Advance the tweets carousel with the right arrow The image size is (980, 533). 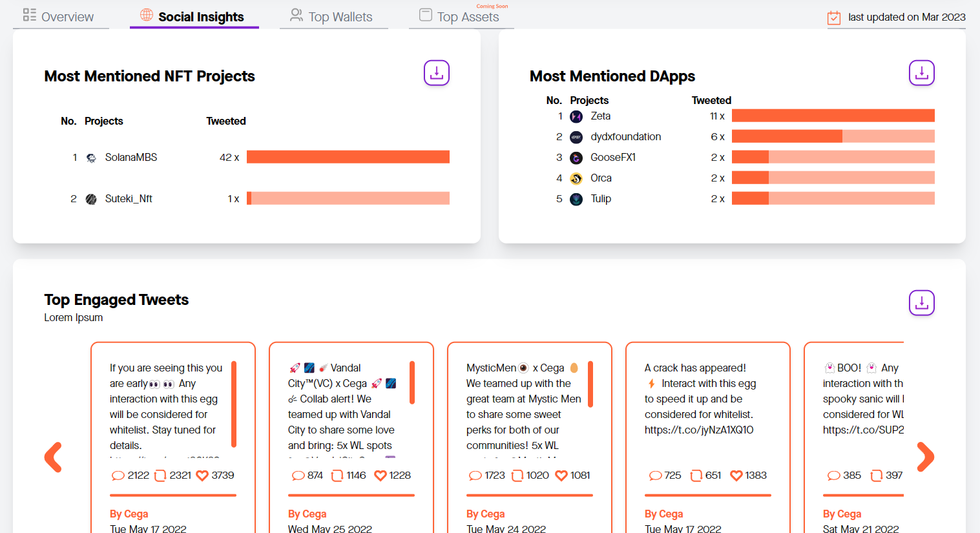(x=925, y=457)
